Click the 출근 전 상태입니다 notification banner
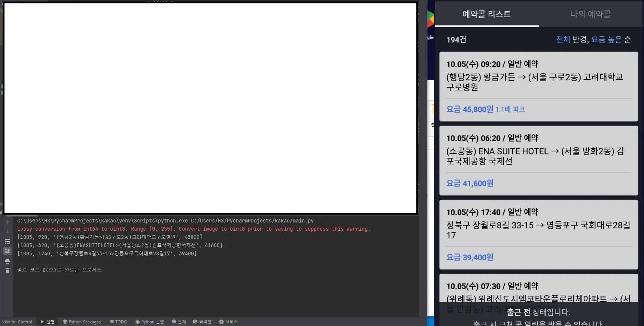 (x=538, y=314)
